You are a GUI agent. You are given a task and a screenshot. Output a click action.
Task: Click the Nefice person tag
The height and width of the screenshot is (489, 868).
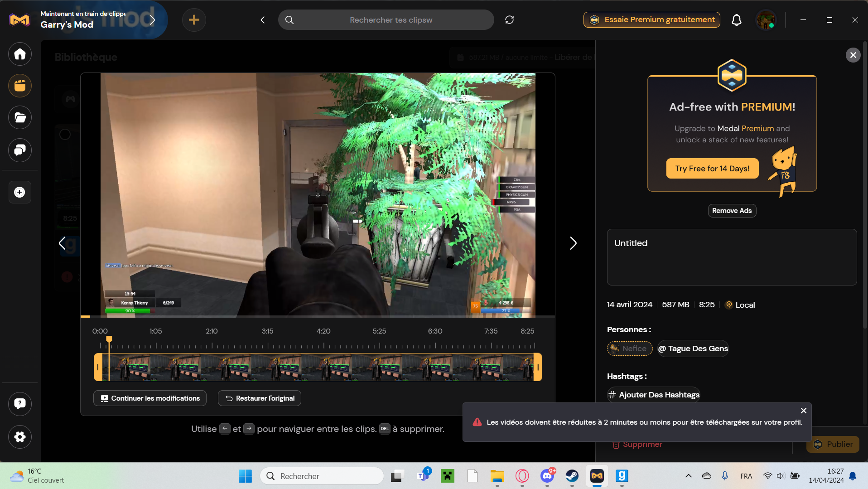[x=629, y=349]
